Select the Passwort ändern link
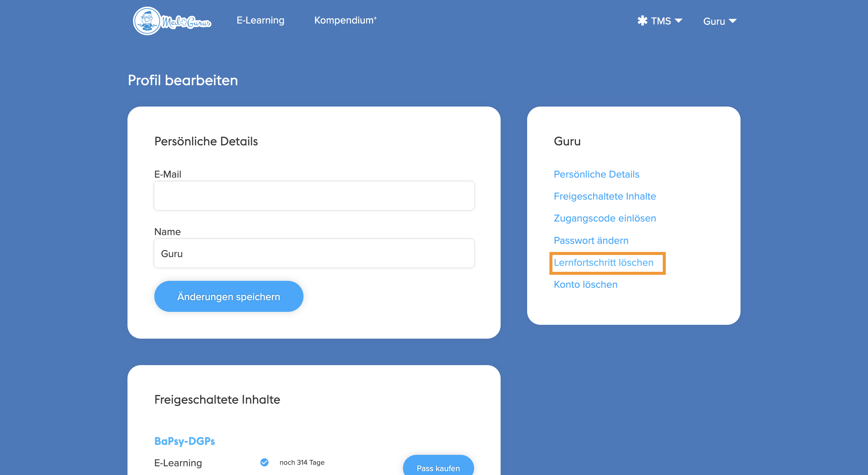 coord(591,241)
